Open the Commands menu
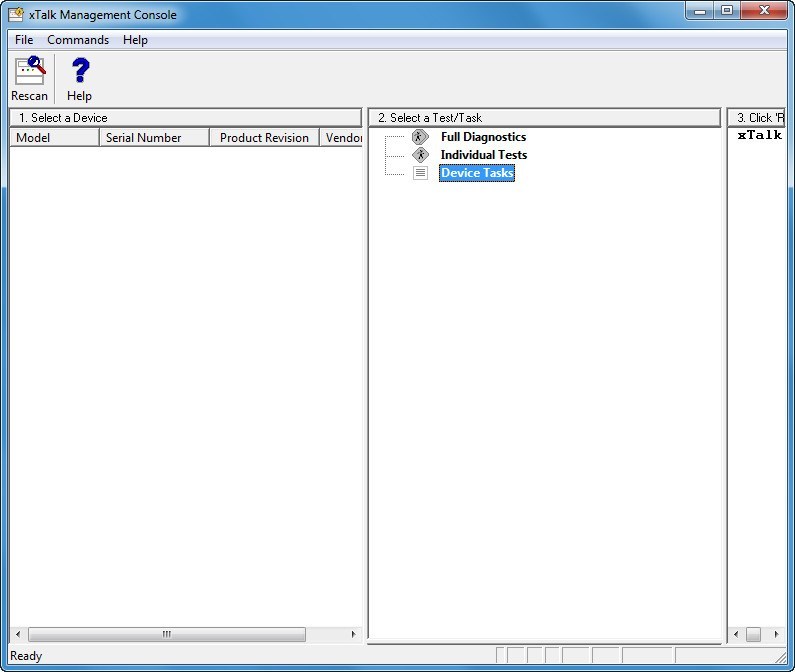 point(78,40)
